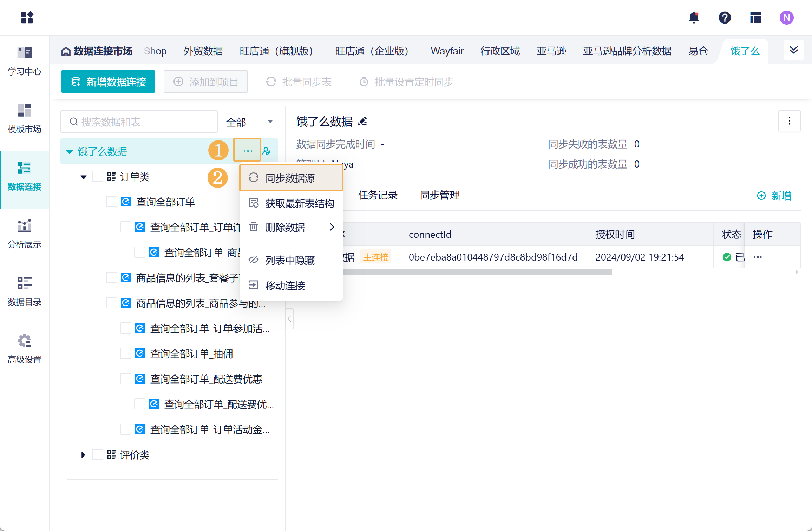Click the edit pencil next to 饿了么数据 title
Viewport: 812px width, 531px height.
[x=362, y=122]
